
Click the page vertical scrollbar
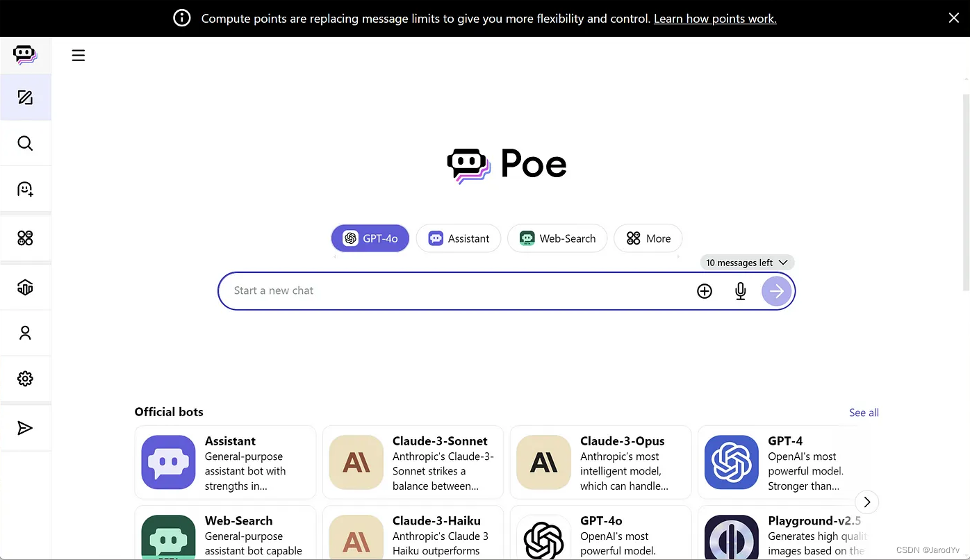point(966,193)
